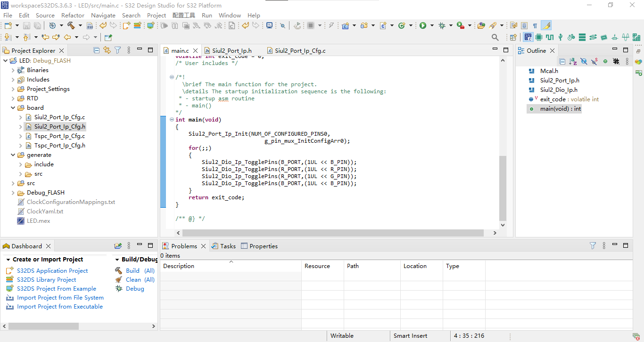The height and width of the screenshot is (342, 644).
Task: Click the green Run button icon
Action: pos(423,25)
